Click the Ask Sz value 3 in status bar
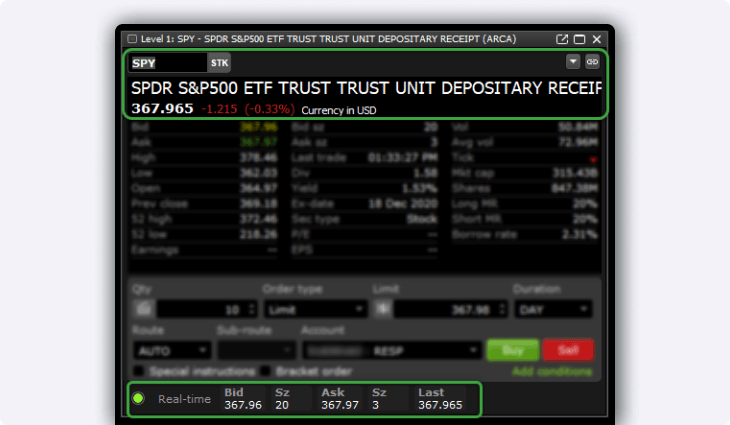Screen dimensions: 730x425 point(376,405)
